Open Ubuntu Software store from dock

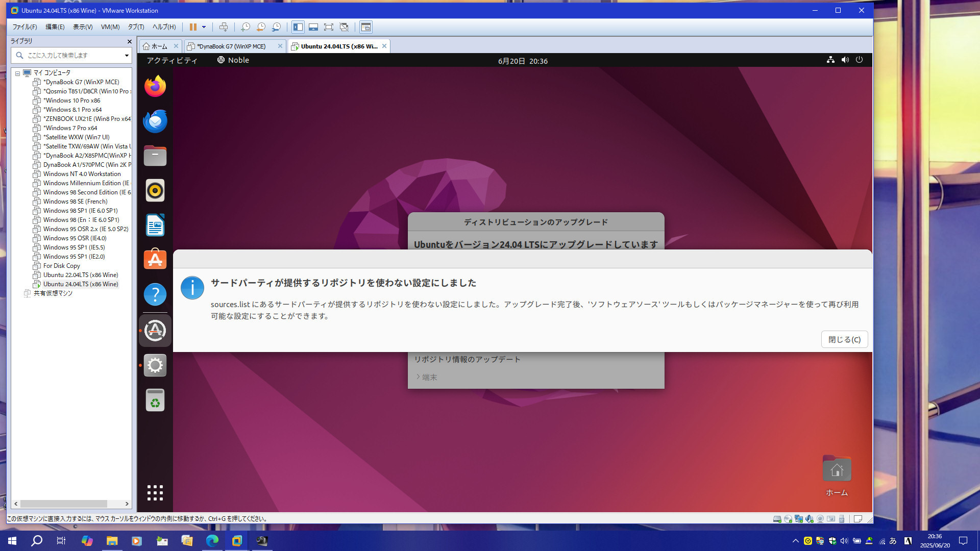pyautogui.click(x=155, y=260)
